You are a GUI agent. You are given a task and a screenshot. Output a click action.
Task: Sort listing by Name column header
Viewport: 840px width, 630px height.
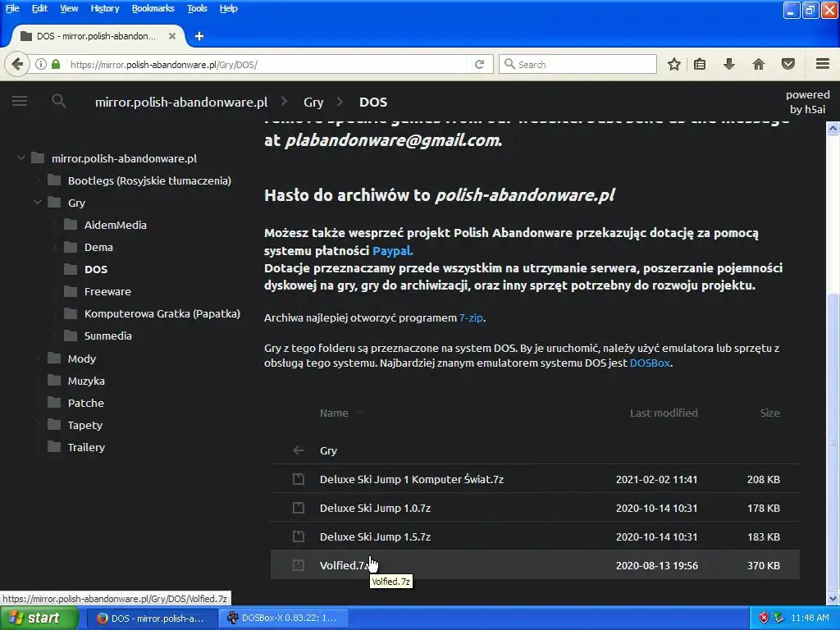coord(334,413)
